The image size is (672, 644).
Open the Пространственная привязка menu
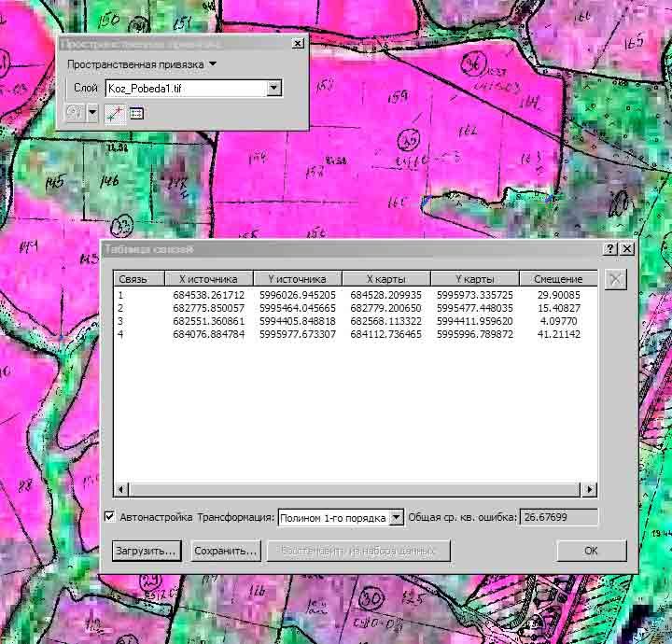click(x=142, y=64)
